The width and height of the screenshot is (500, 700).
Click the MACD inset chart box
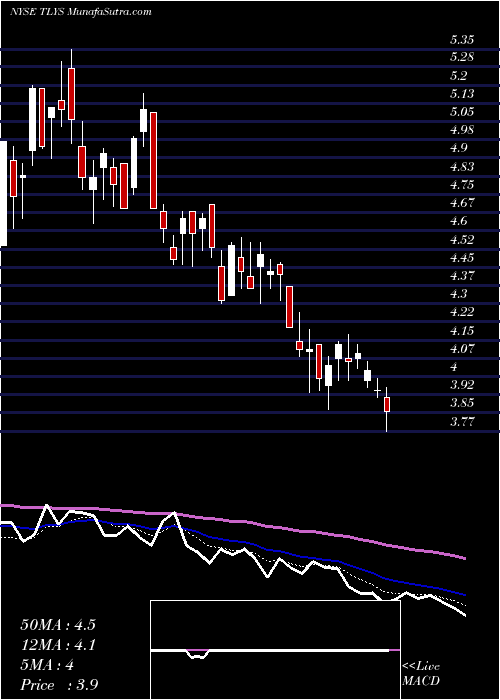coord(275,650)
